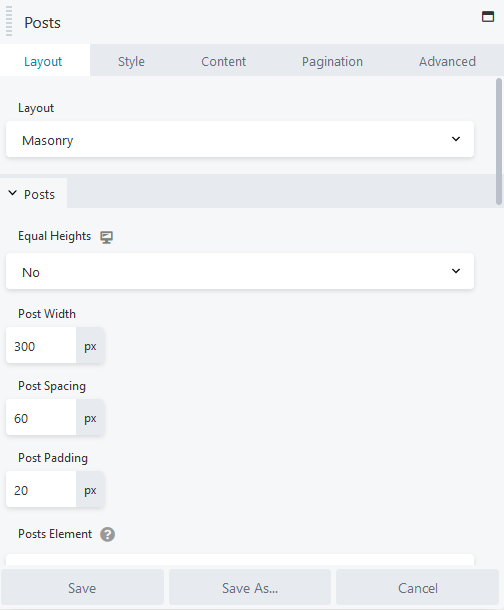The image size is (504, 610).
Task: Click the responsive device icon beside Equal Heights
Action: click(x=107, y=237)
